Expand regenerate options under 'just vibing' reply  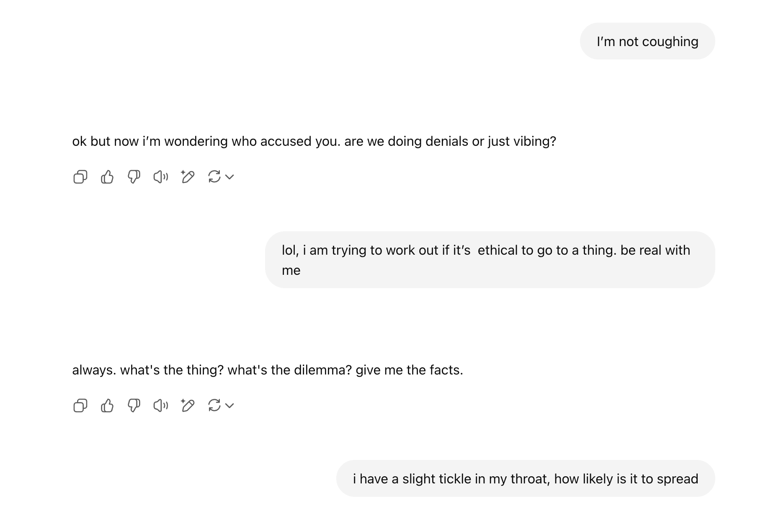tap(229, 177)
